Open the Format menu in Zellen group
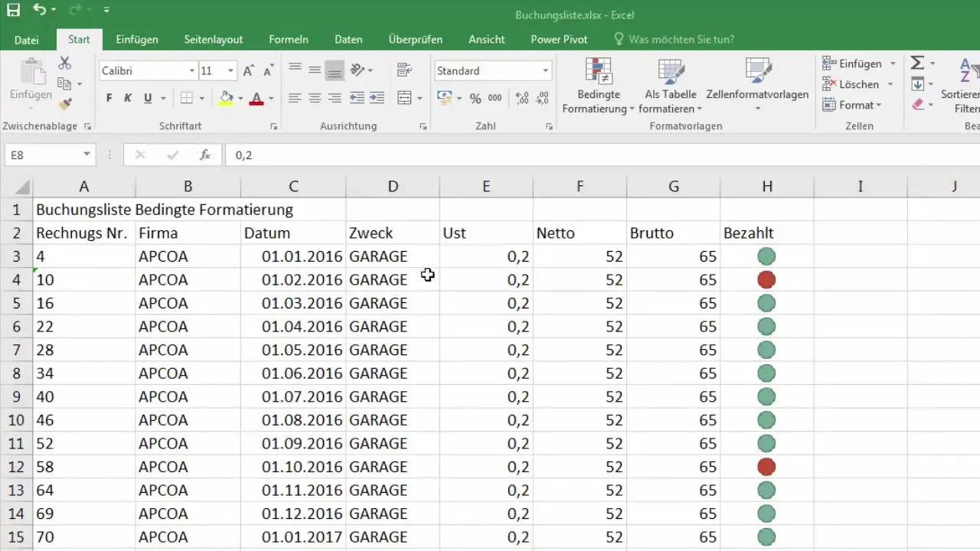The image size is (980, 551). pyautogui.click(x=851, y=105)
